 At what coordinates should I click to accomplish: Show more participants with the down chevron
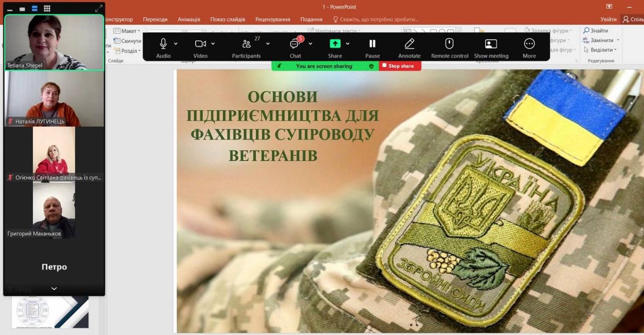click(x=54, y=289)
